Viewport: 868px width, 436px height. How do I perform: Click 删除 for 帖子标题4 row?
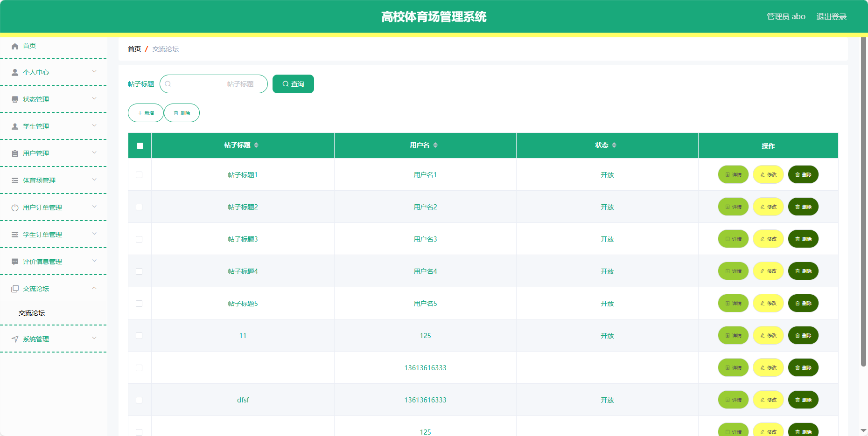[803, 271]
